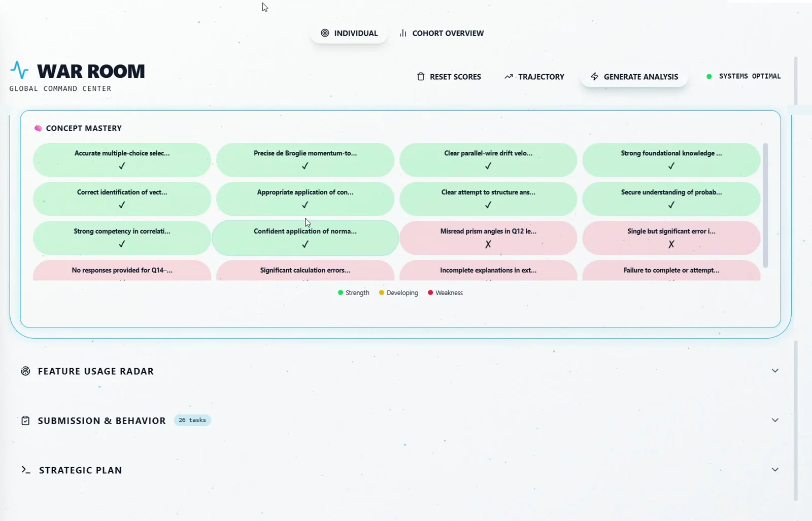Expand the Feature Usage Radar section chevron
Screen dimensions: 812x521
point(775,371)
